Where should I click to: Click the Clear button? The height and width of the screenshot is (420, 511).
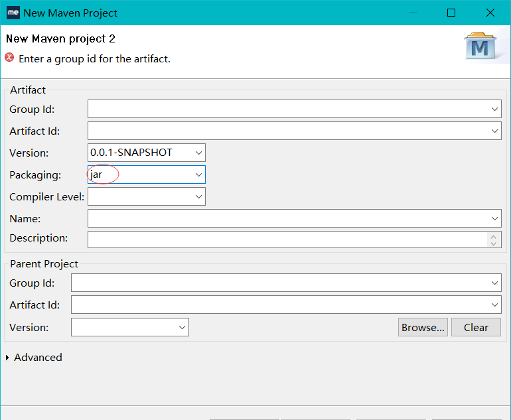click(476, 327)
